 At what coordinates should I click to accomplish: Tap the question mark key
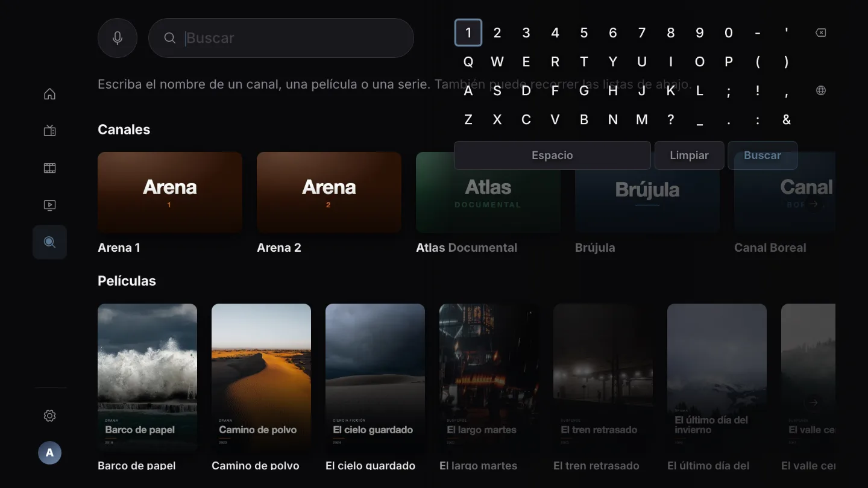[671, 119]
